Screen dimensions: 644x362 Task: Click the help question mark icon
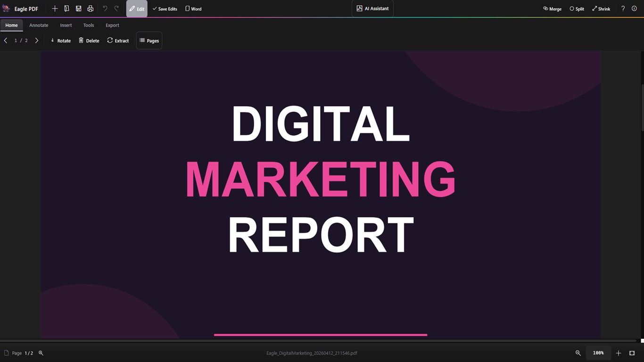click(623, 8)
